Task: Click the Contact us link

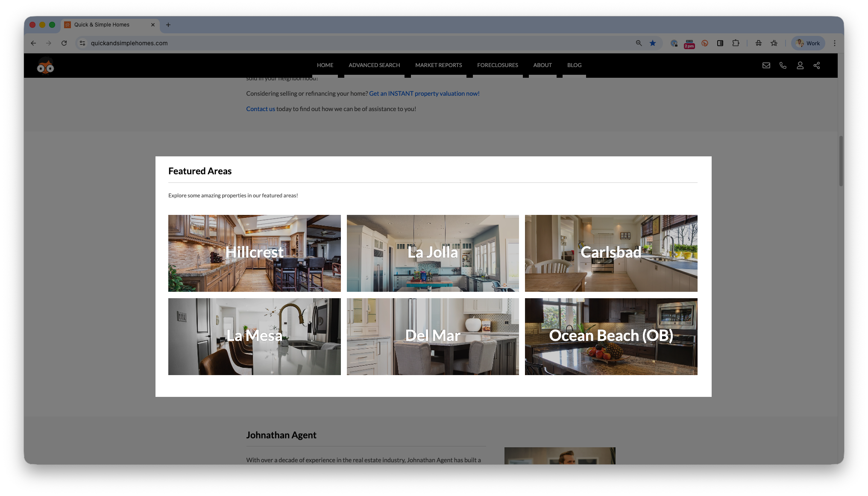Action: coord(260,109)
